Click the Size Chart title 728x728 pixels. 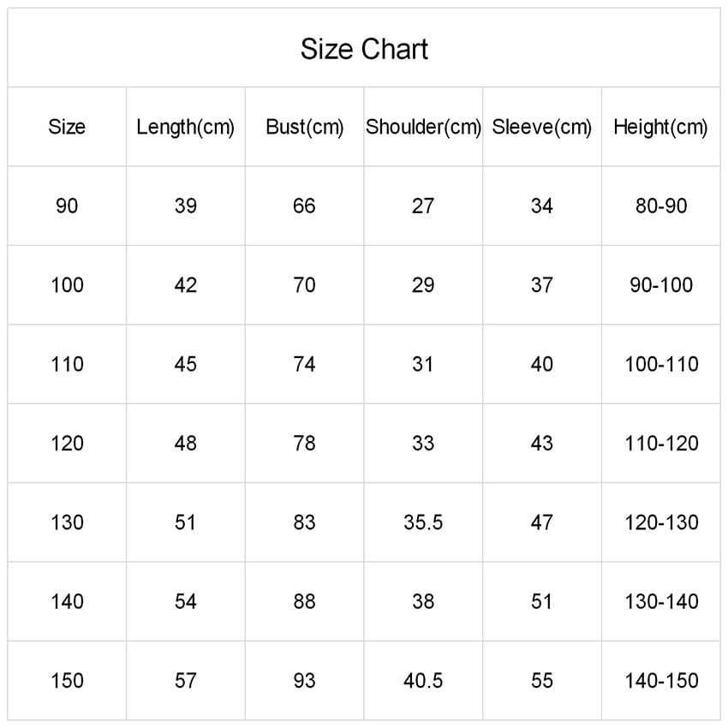coord(364,49)
